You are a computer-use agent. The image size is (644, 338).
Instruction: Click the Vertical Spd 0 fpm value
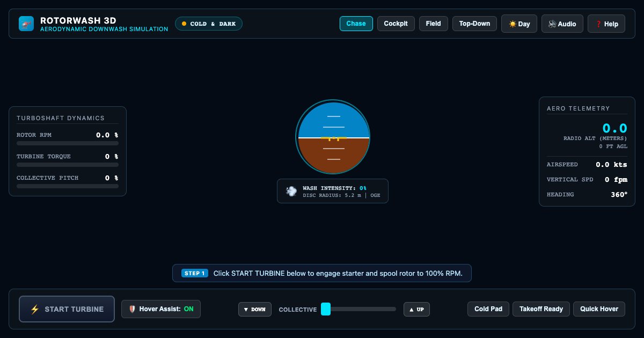coord(616,180)
